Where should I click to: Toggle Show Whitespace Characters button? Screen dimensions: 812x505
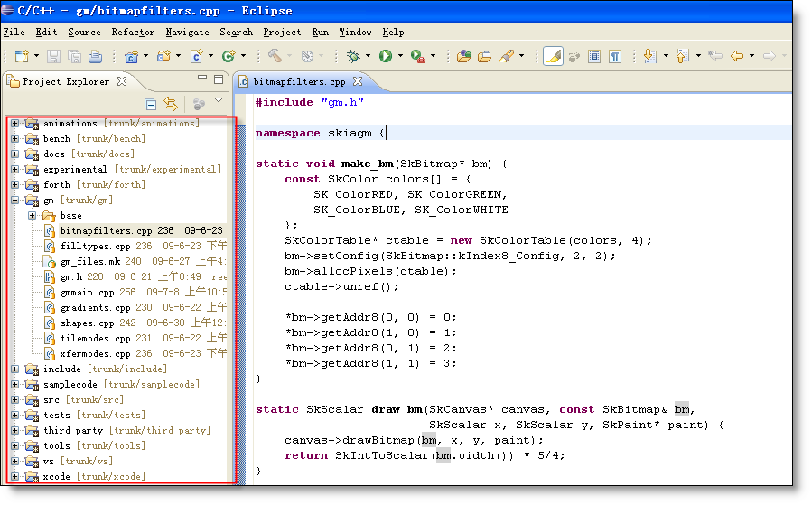pyautogui.click(x=615, y=56)
